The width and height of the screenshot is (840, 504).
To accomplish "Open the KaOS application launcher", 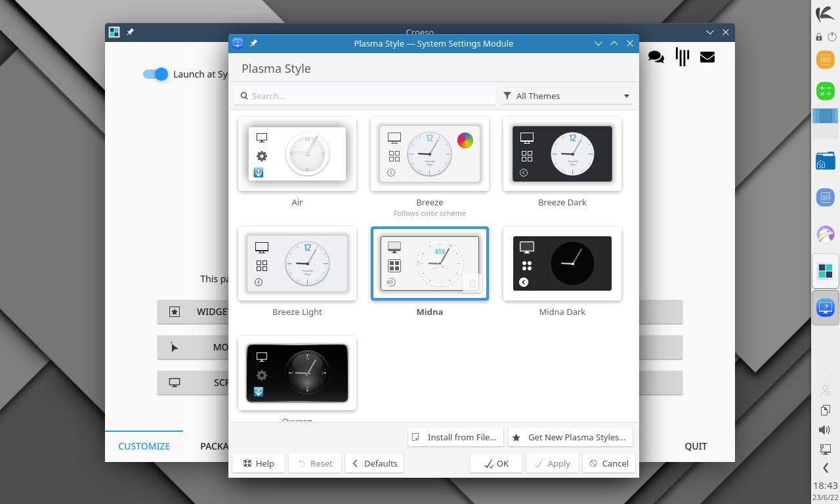I will [x=826, y=13].
